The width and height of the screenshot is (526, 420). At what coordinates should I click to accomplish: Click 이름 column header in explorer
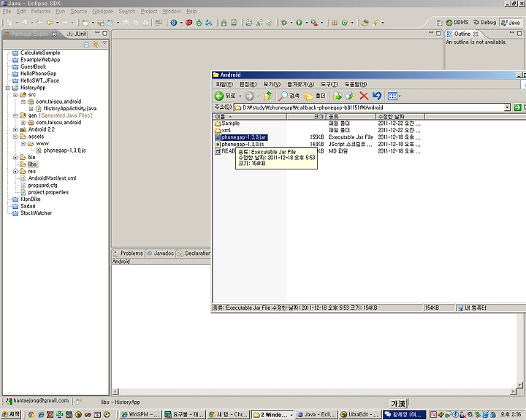click(x=250, y=116)
